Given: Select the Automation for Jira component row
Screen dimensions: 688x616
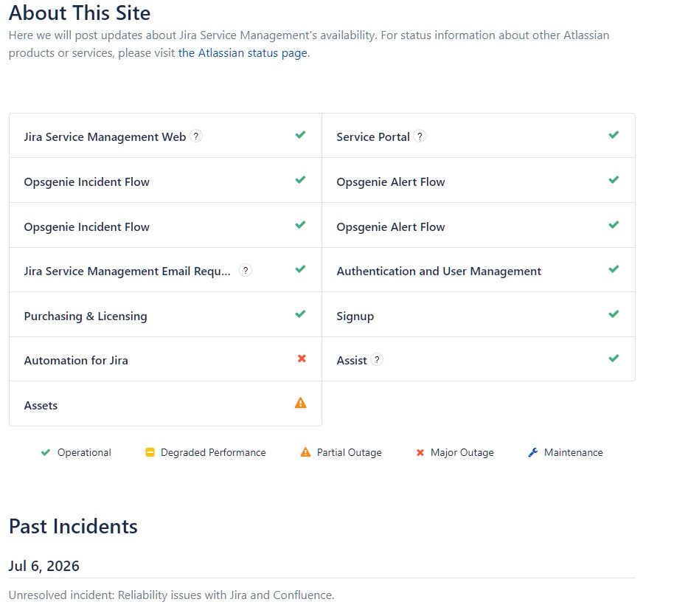Looking at the screenshot, I should tap(165, 359).
